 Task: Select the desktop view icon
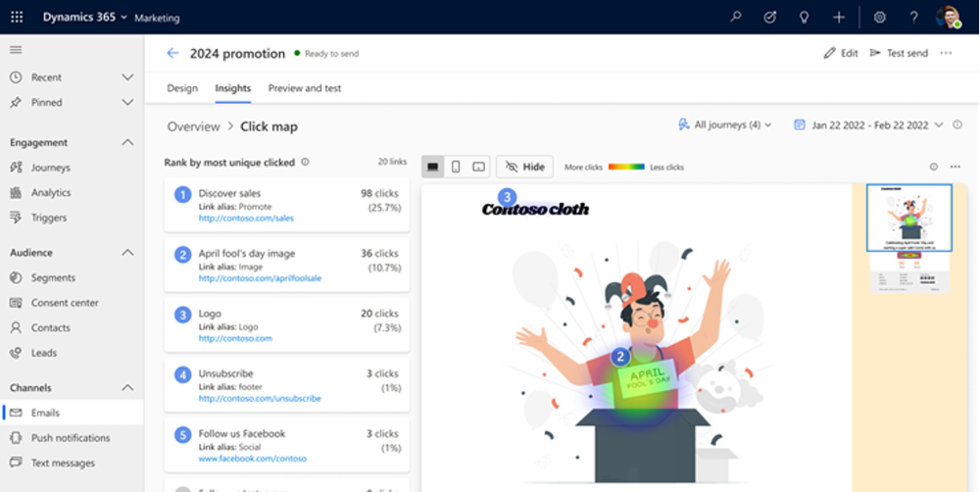(432, 167)
